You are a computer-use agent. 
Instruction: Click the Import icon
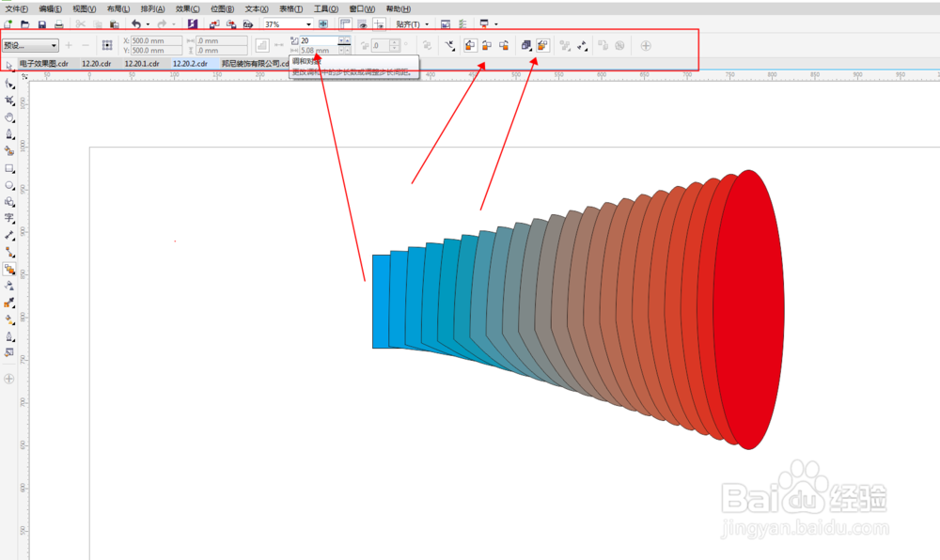coord(214,23)
